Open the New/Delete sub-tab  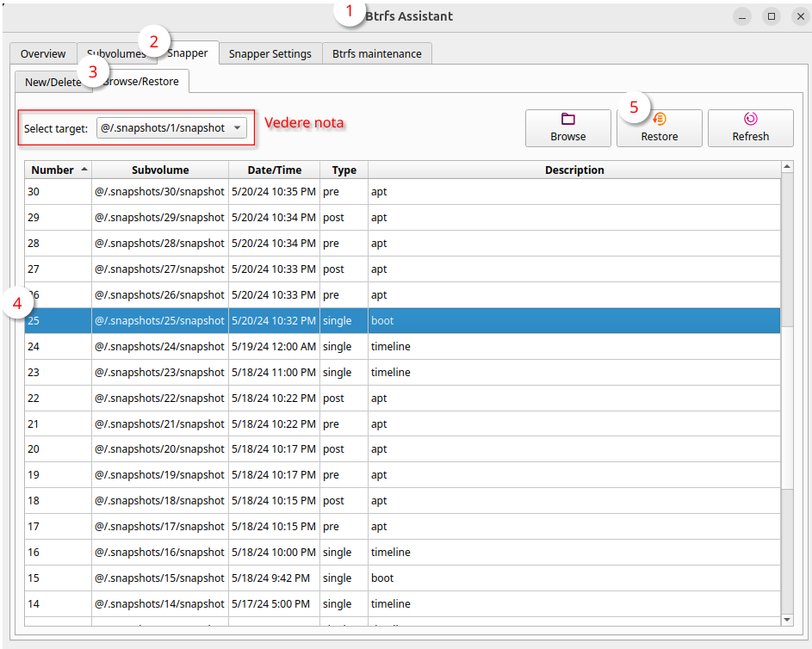click(50, 82)
